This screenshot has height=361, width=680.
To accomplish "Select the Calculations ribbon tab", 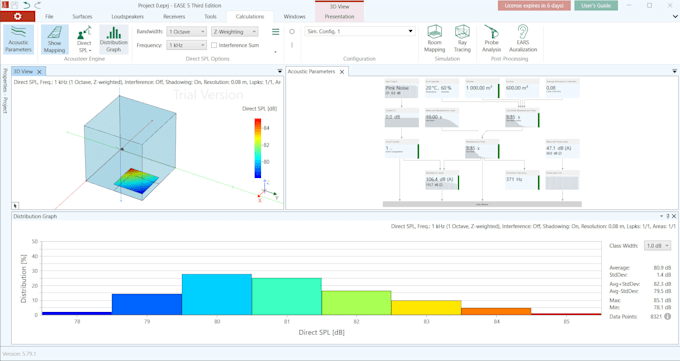I will coord(250,16).
